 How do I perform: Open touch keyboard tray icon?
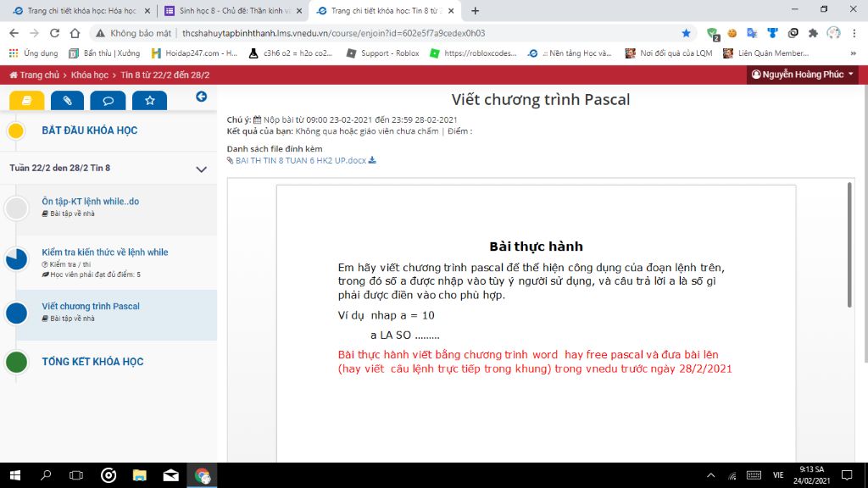tap(754, 475)
